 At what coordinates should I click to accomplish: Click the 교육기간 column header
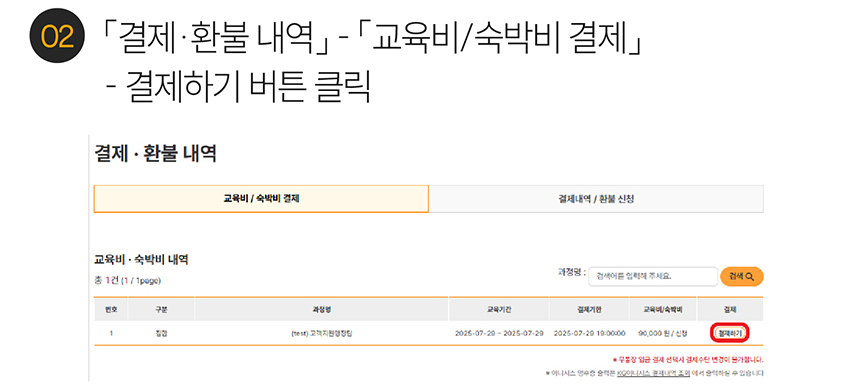[x=499, y=309]
